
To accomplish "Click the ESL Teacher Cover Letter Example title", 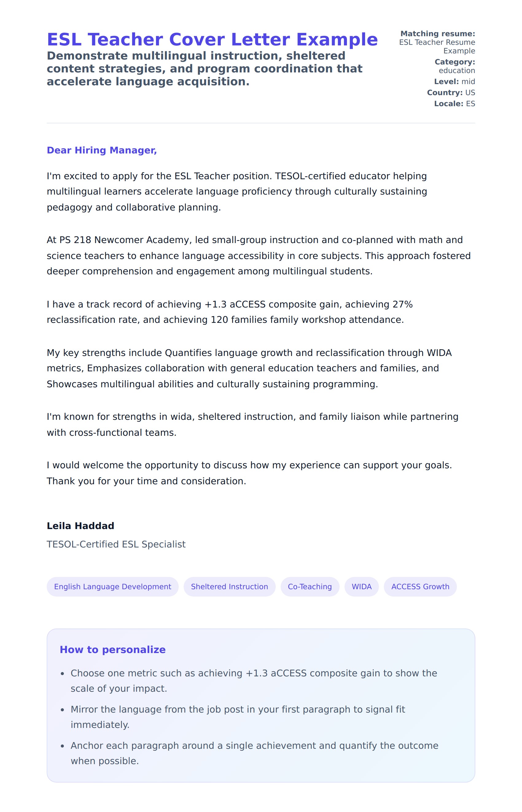I will [x=212, y=40].
